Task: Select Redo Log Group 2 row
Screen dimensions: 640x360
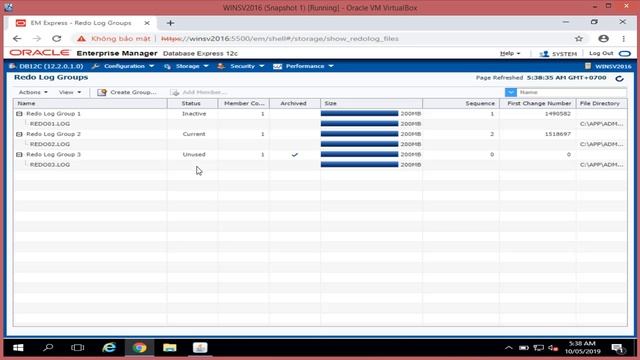Action: 320,134
